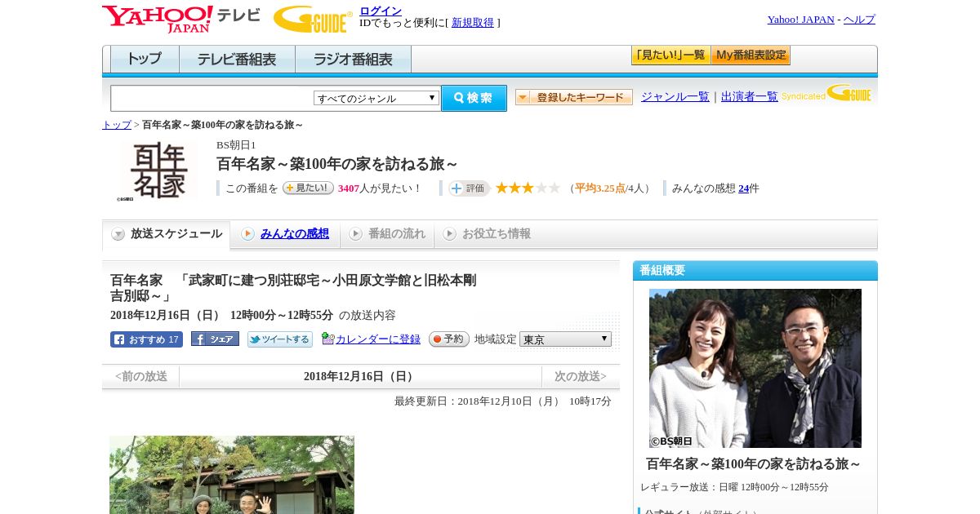This screenshot has width=980, height=514.
Task: Click the Yahoo! JAPAN テレビ logo
Action: coord(181,19)
